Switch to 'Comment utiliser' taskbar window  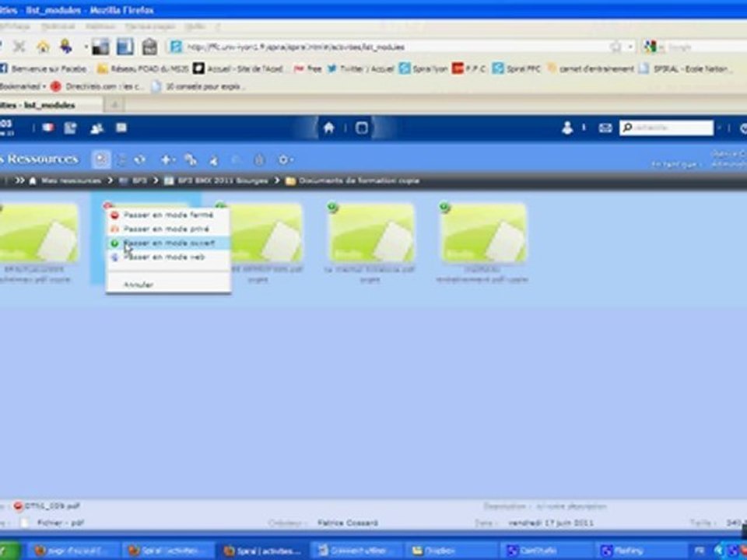click(x=356, y=551)
